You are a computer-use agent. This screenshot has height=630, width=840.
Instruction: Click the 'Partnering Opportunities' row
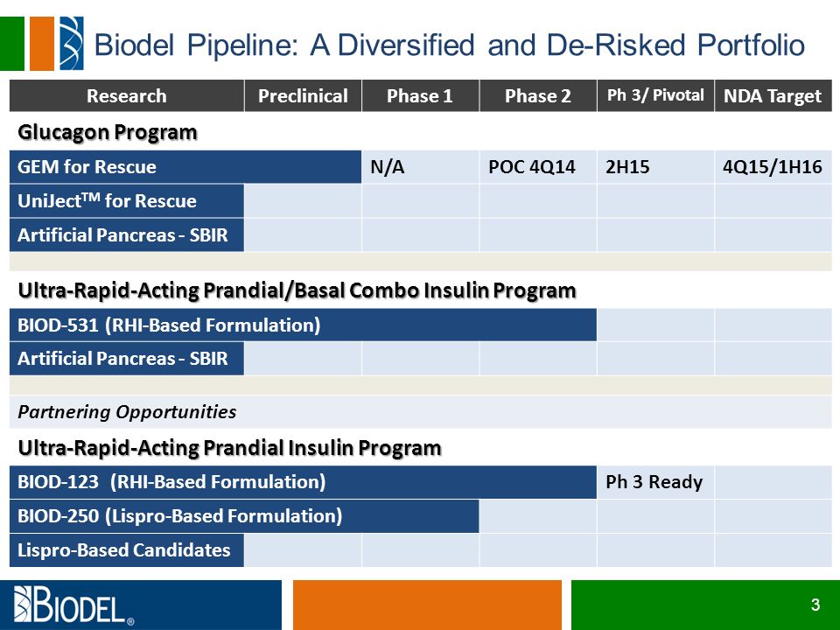pos(421,411)
